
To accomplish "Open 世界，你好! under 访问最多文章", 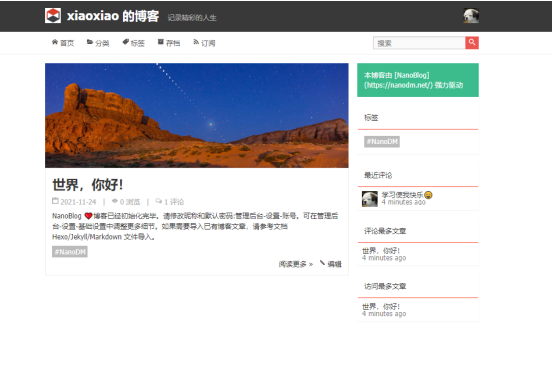I will [x=381, y=306].
